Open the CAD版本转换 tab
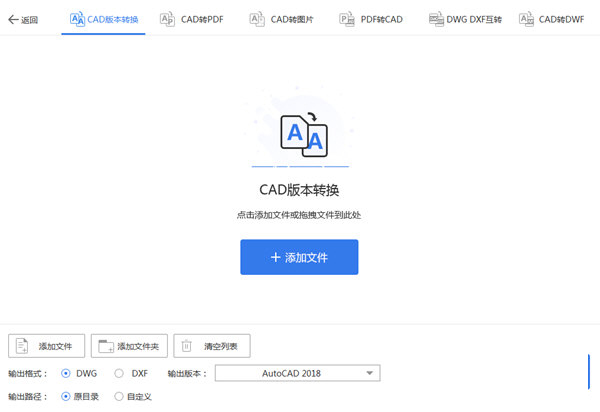The width and height of the screenshot is (600, 412). 104,19
